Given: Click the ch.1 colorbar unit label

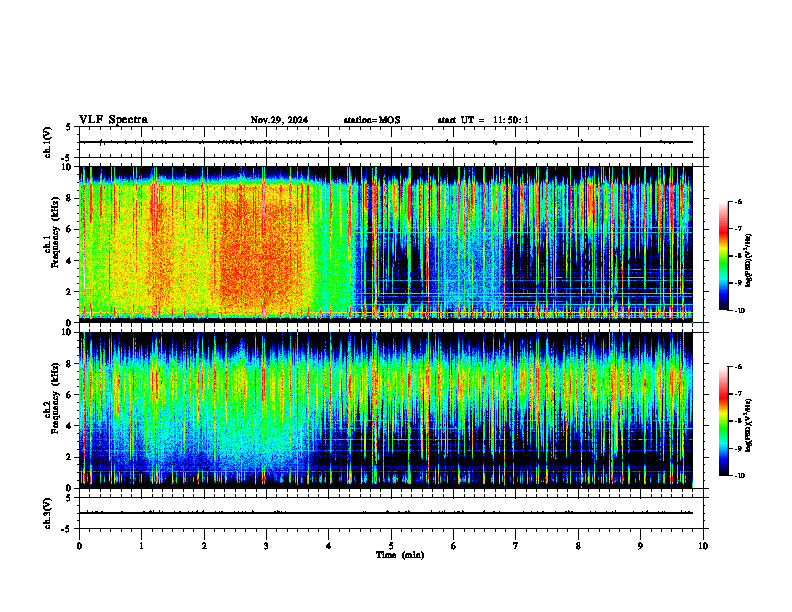Looking at the screenshot, I should click(x=748, y=260).
